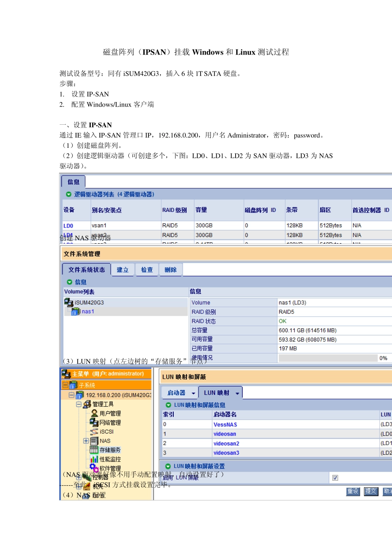Click green arrow icon beside 逻辑驱动器列表
The image size is (392, 555).
tap(69, 194)
